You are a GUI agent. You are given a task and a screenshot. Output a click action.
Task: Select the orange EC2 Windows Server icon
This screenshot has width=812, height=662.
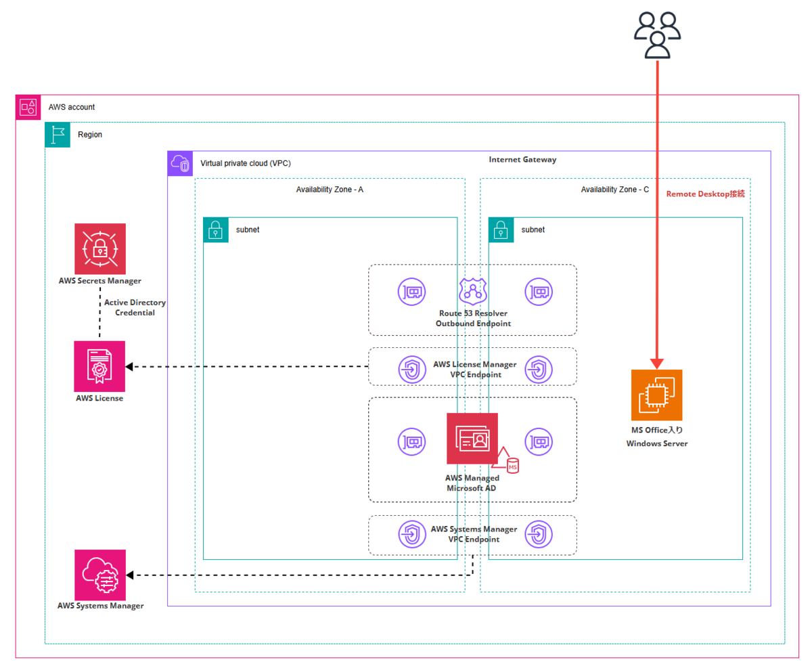(x=657, y=395)
